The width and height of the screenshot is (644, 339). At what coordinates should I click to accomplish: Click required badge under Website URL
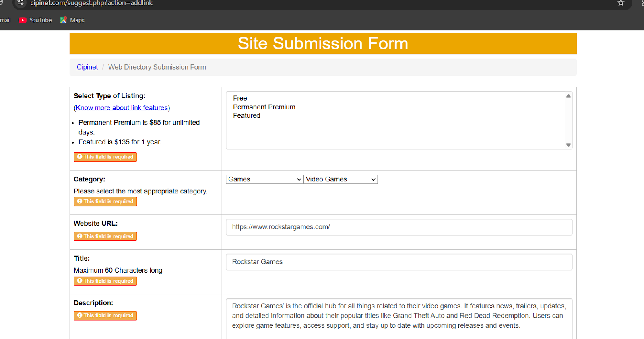tap(105, 236)
